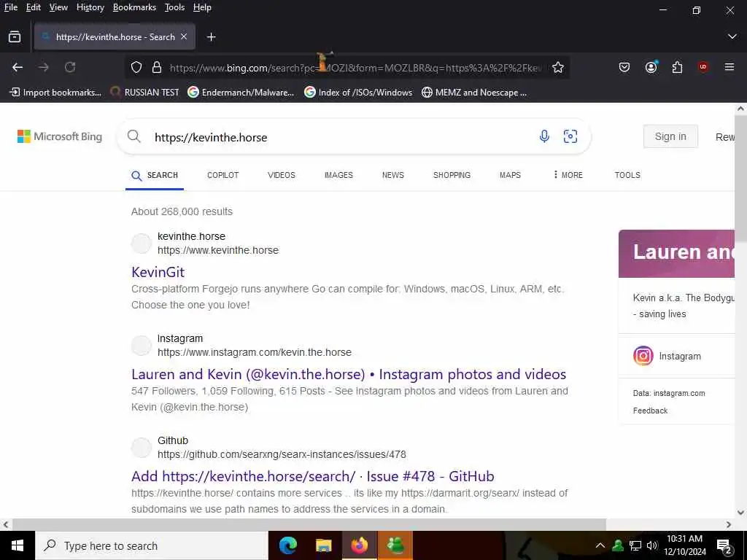Viewport: 747px width, 560px height.
Task: Open the extensions panel
Action: 677,68
